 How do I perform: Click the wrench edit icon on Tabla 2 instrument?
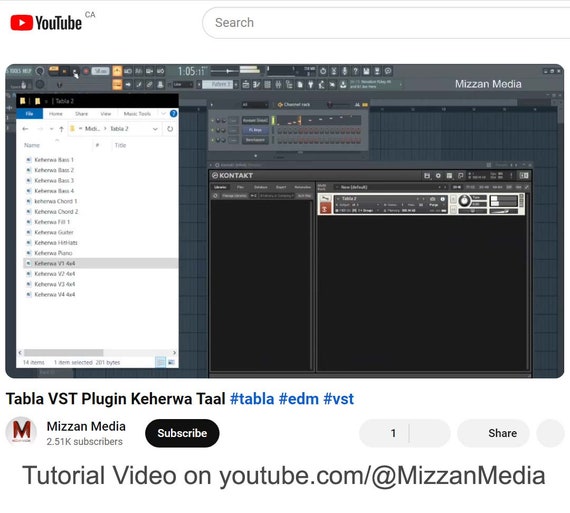325,199
